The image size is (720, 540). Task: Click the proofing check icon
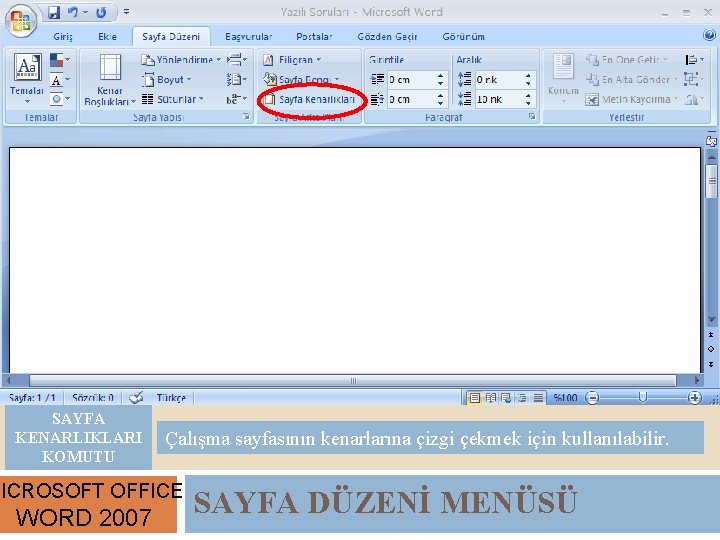(136, 398)
